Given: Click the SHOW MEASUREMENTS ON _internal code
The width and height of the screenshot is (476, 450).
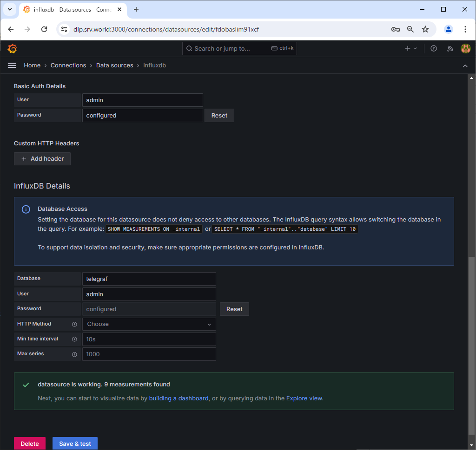Looking at the screenshot, I should click(x=154, y=229).
